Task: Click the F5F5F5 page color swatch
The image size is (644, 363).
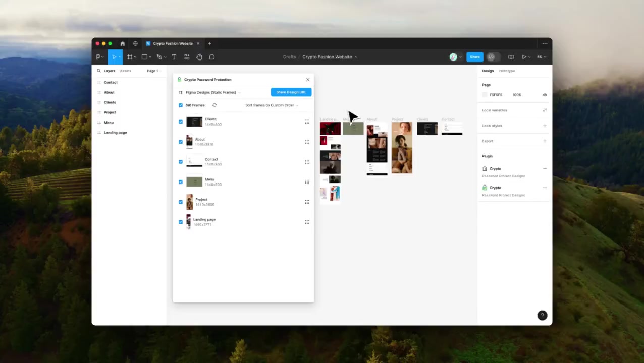Action: pyautogui.click(x=485, y=95)
